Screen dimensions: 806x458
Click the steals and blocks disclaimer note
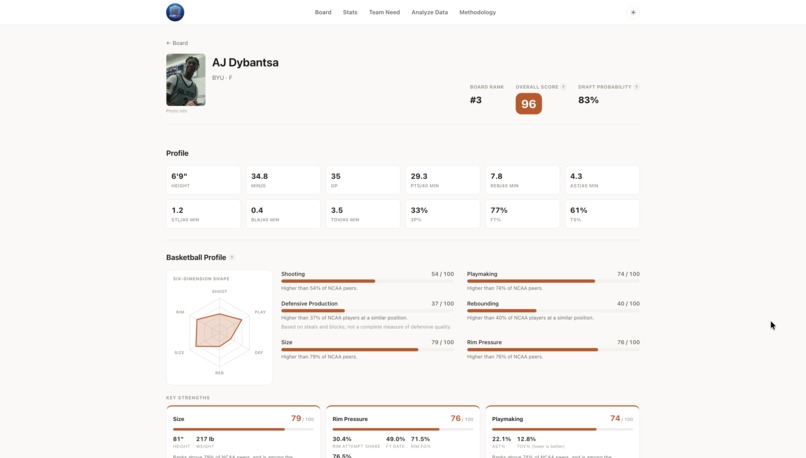pyautogui.click(x=366, y=327)
